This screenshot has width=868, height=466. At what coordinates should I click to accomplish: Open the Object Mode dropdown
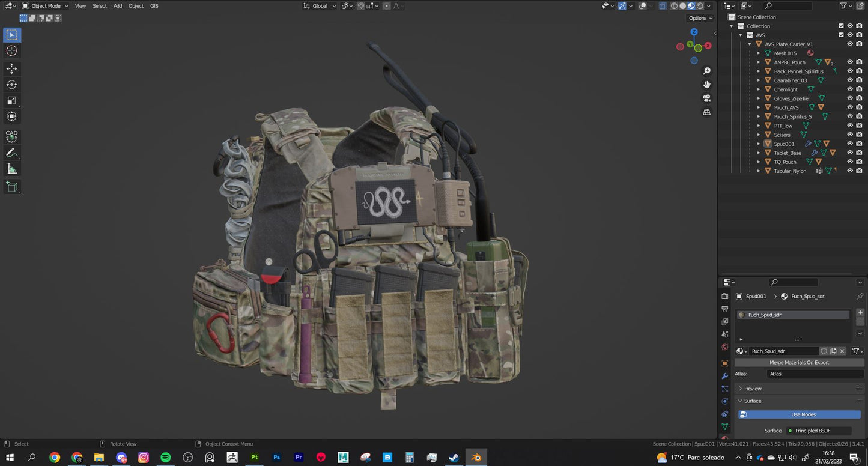point(46,5)
